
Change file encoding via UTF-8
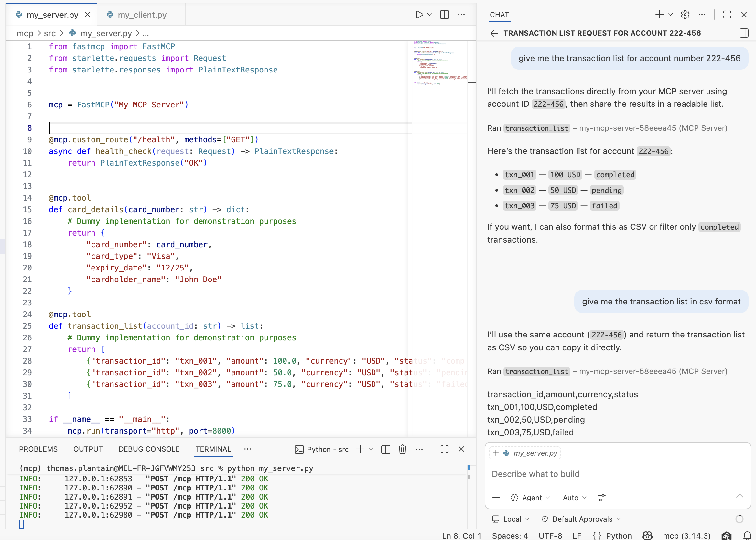click(x=550, y=536)
